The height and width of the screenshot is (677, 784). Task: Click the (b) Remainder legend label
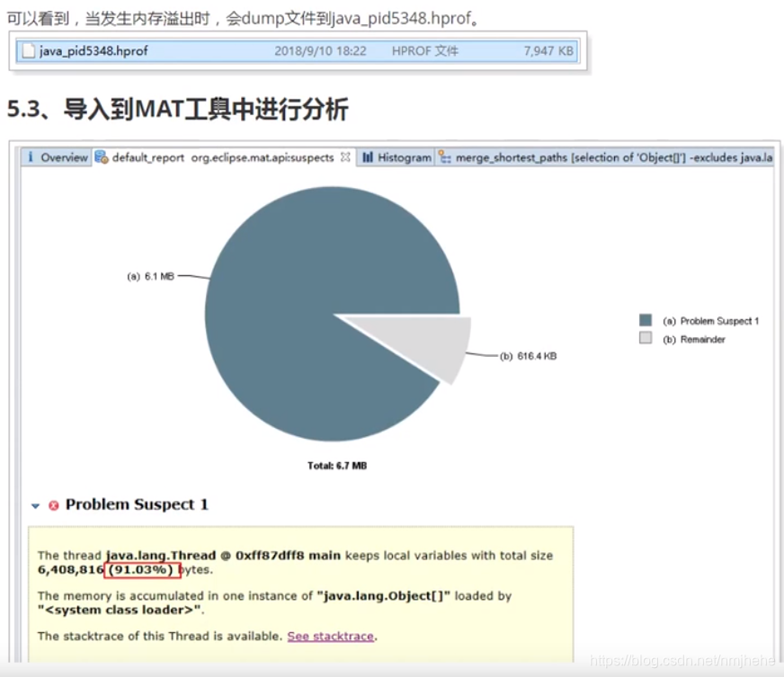[693, 340]
